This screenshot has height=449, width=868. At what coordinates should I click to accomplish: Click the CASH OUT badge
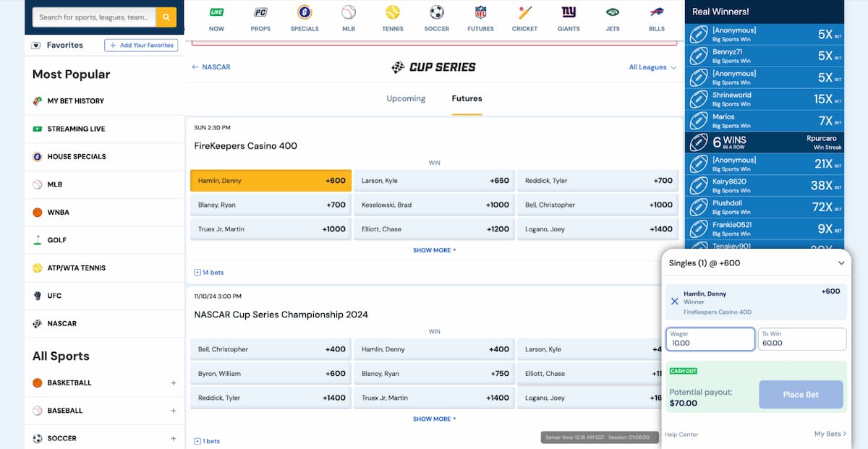[684, 371]
